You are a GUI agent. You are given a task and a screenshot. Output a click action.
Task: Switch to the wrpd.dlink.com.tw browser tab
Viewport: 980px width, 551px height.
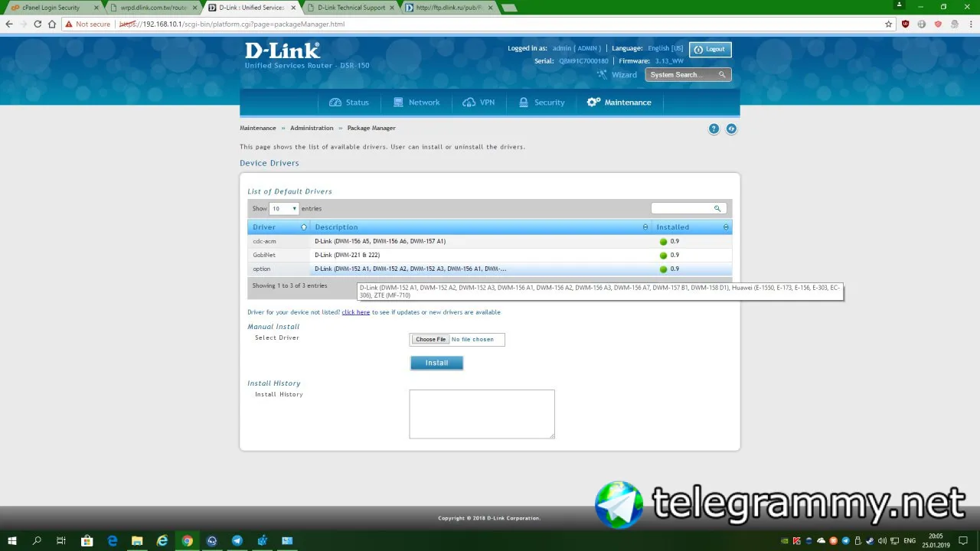pos(153,8)
